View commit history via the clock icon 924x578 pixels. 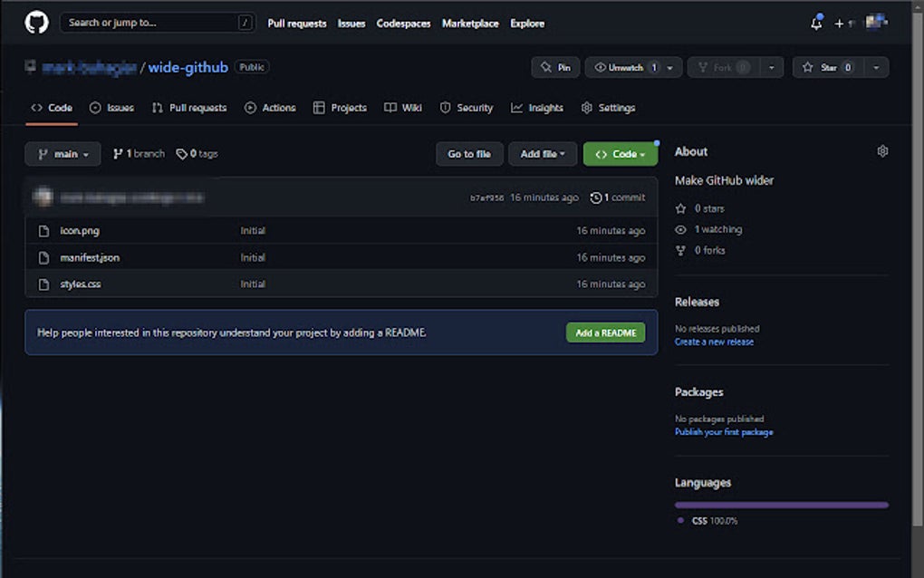595,197
